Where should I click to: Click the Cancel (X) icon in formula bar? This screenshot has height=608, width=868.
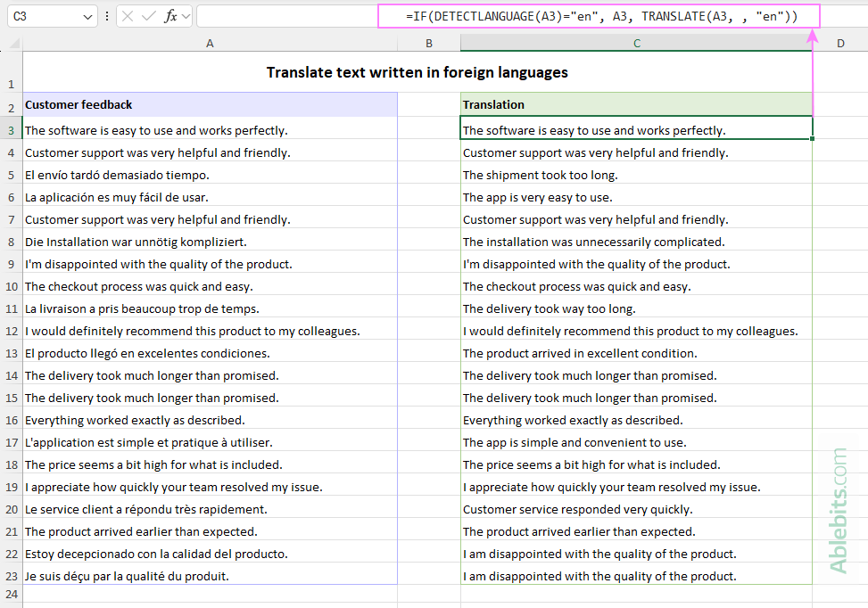pos(128,17)
